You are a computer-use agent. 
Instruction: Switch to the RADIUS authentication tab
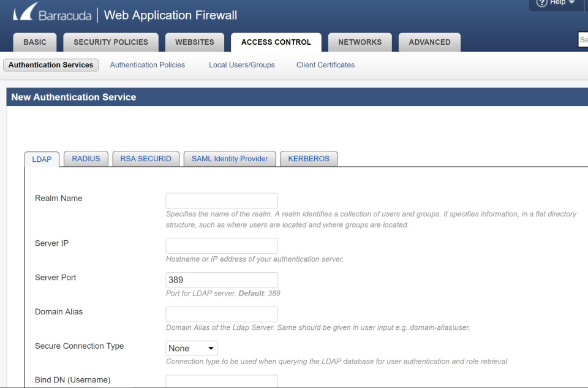[x=85, y=158]
